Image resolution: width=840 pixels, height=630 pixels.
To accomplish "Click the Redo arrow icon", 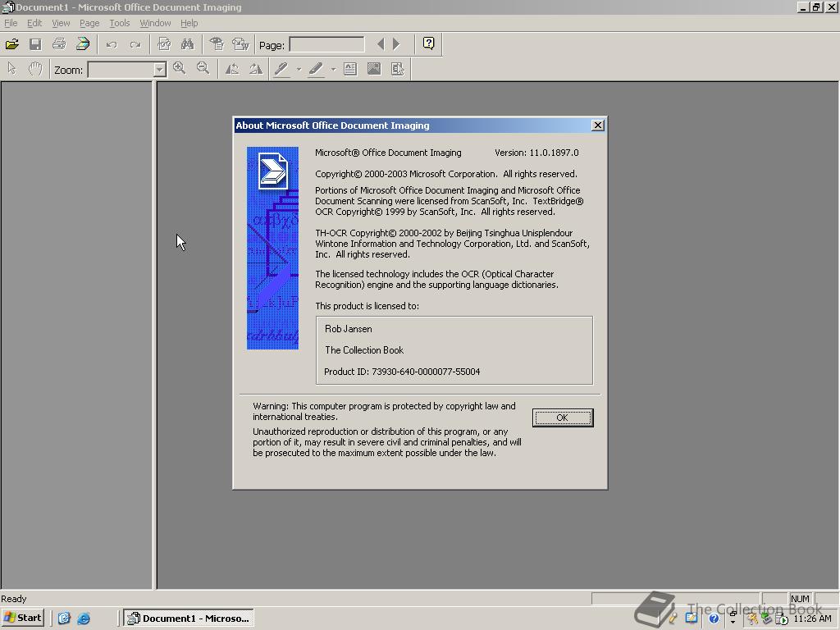I will [135, 44].
